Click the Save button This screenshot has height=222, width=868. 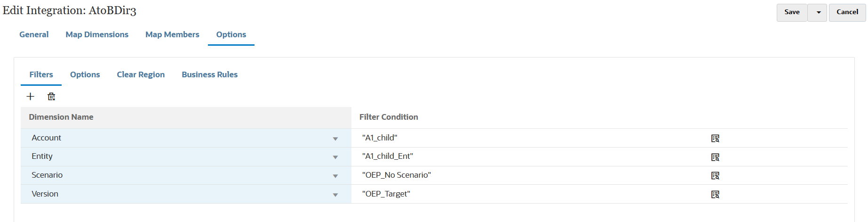(x=792, y=12)
